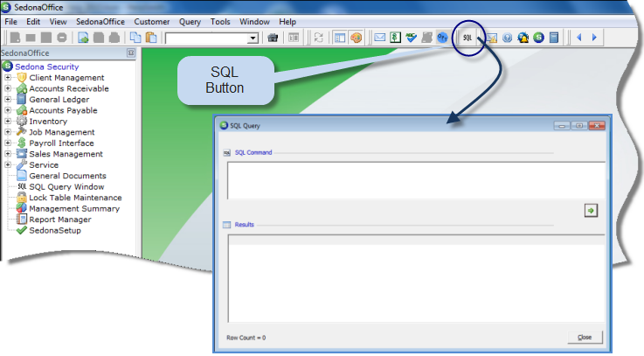644x356 pixels.
Task: Select Management Summary tree item
Action: 74,209
